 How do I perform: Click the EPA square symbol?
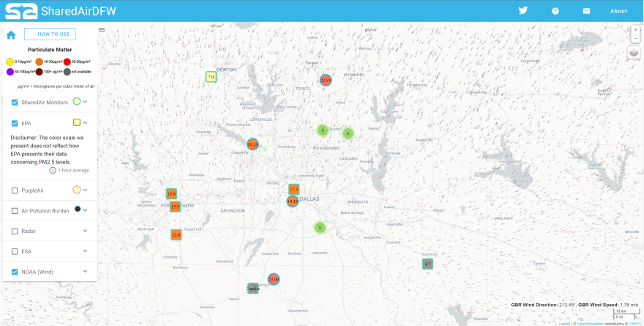(x=76, y=122)
